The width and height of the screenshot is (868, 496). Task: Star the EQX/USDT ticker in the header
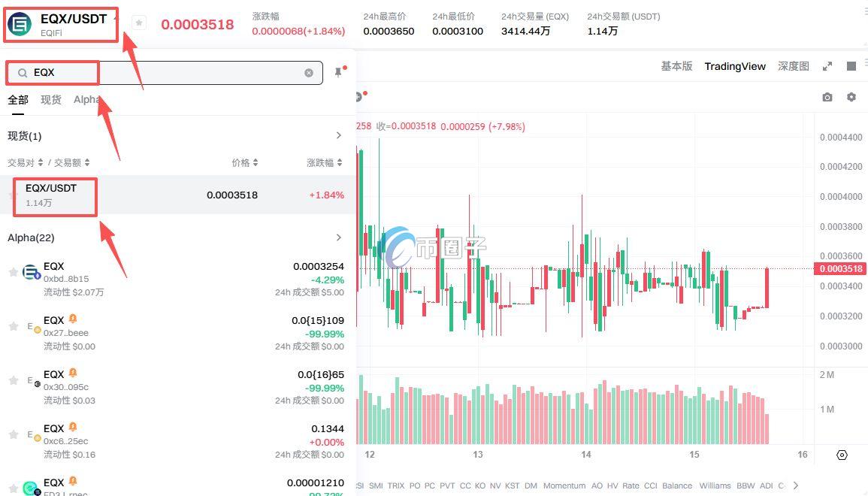click(138, 23)
